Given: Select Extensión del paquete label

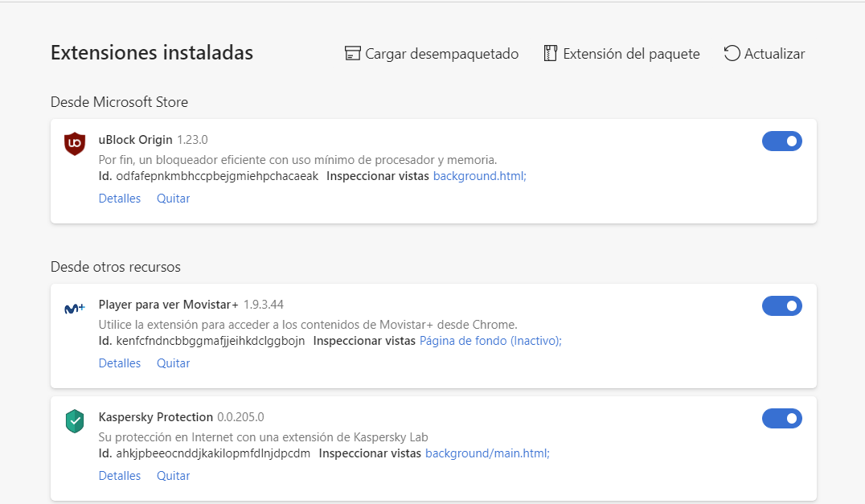Looking at the screenshot, I should click(x=631, y=54).
